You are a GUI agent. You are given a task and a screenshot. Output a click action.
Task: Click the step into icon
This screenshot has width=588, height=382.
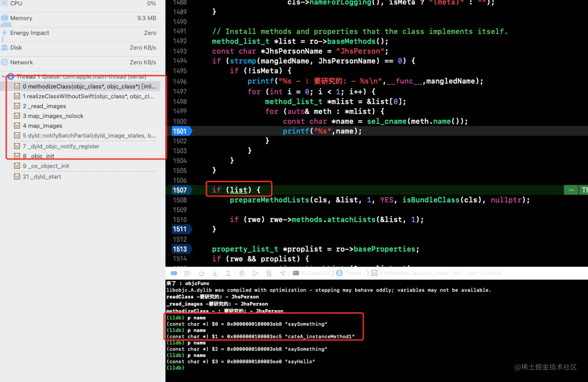click(x=215, y=273)
